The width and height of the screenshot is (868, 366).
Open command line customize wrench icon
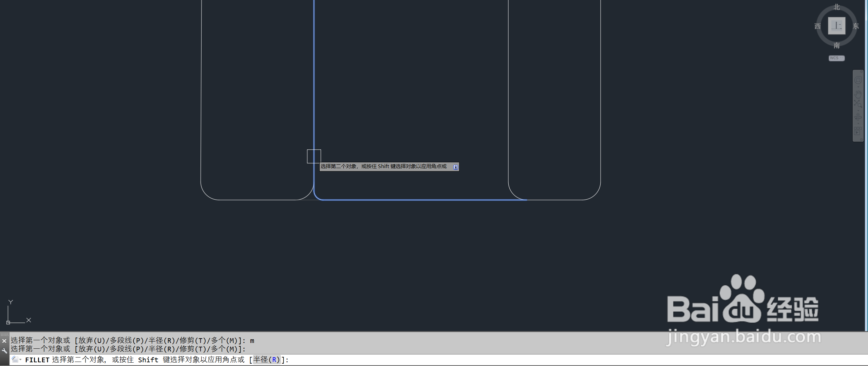click(4, 351)
